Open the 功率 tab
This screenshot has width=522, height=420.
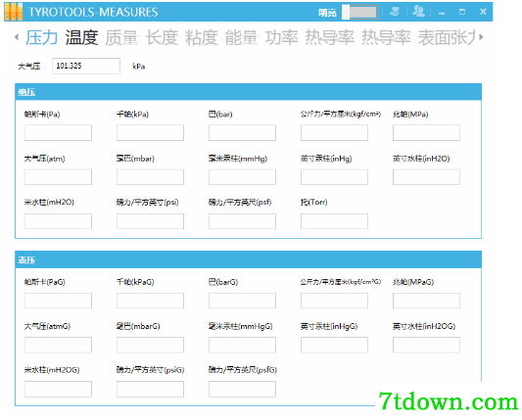pyautogui.click(x=281, y=37)
